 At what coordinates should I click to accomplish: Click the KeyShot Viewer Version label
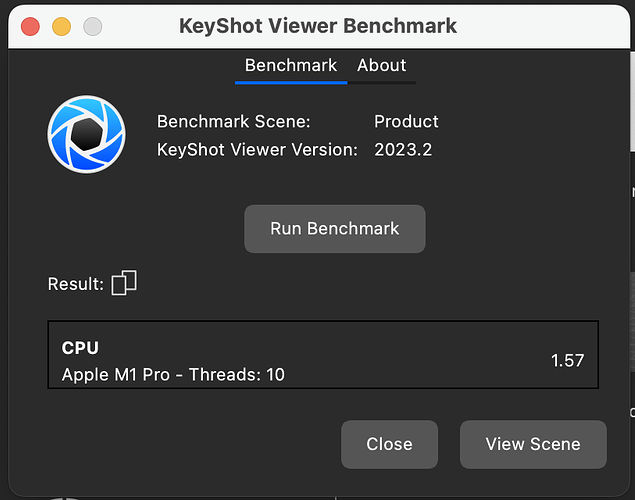[x=258, y=150]
